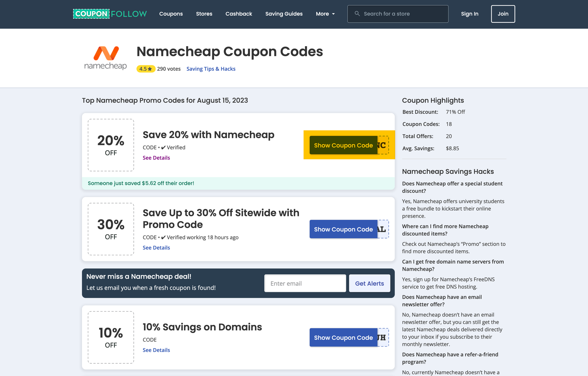Click the 20% OFF discount box

click(x=111, y=145)
